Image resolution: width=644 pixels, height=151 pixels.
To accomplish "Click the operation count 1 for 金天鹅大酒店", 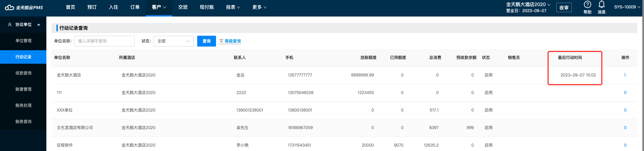I will coord(625,75).
